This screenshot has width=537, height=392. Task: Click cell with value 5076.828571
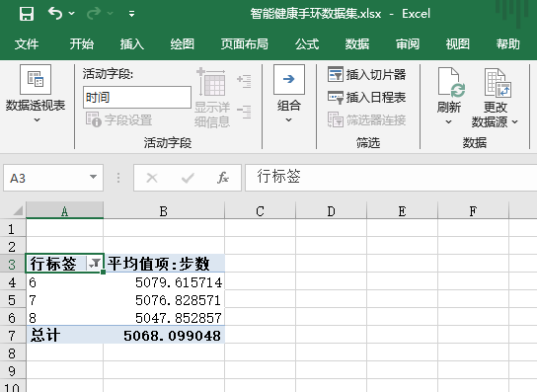point(164,300)
